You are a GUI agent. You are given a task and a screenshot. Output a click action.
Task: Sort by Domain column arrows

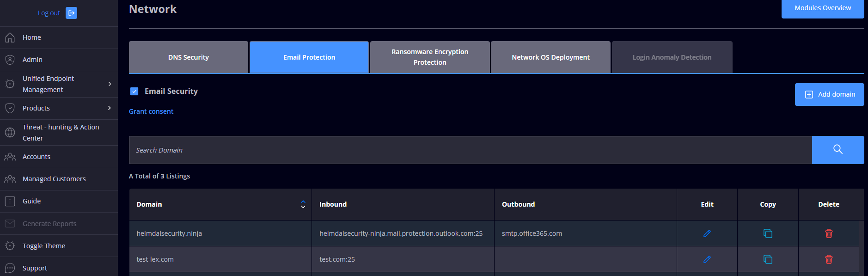pos(303,204)
